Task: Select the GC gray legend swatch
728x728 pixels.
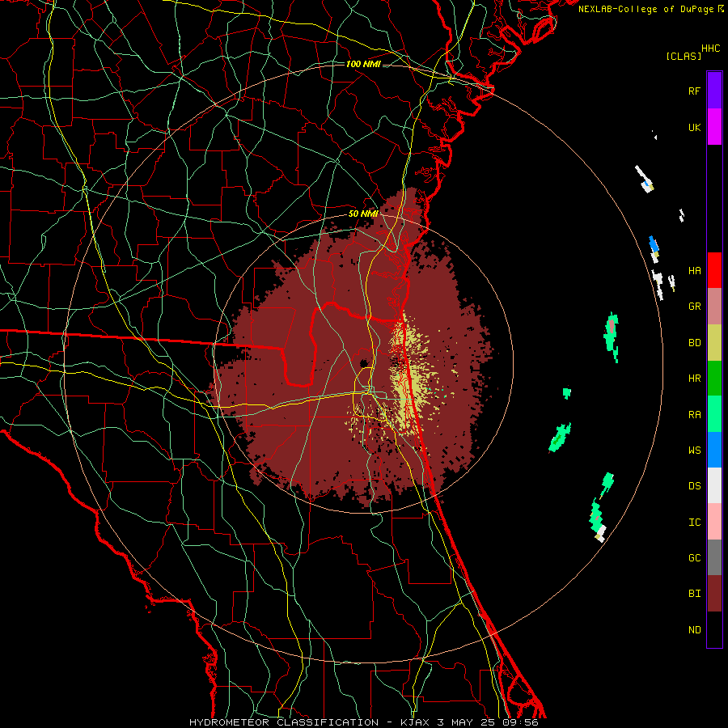Action: (714, 557)
